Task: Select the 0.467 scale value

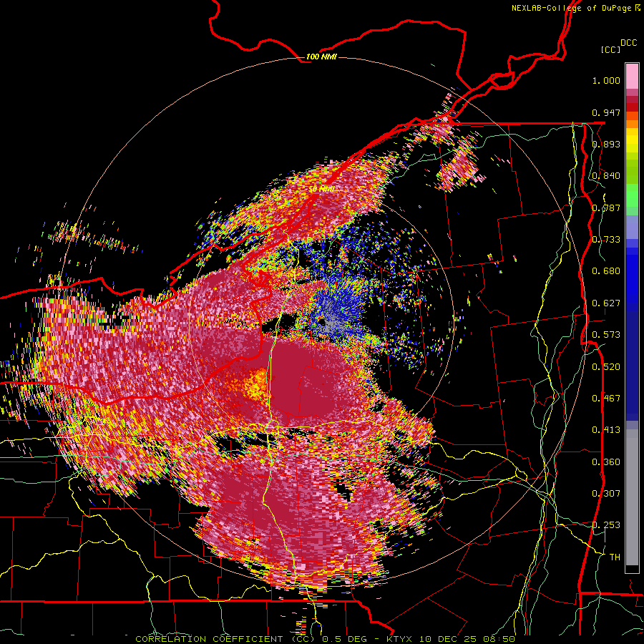Action: pyautogui.click(x=606, y=399)
